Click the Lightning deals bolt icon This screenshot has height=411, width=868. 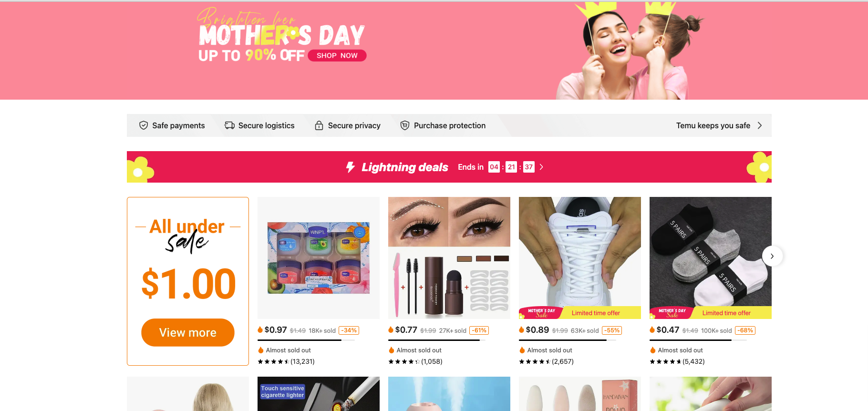pyautogui.click(x=351, y=167)
